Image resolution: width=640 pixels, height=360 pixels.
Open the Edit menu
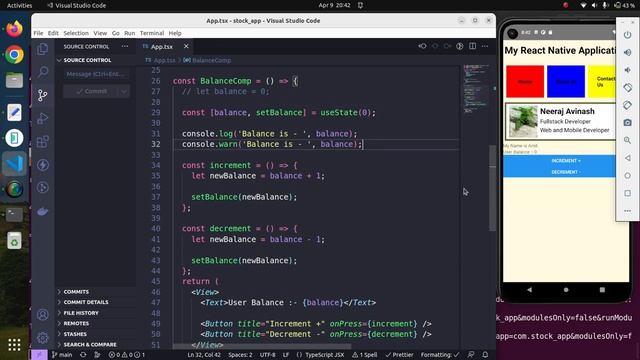[x=53, y=33]
